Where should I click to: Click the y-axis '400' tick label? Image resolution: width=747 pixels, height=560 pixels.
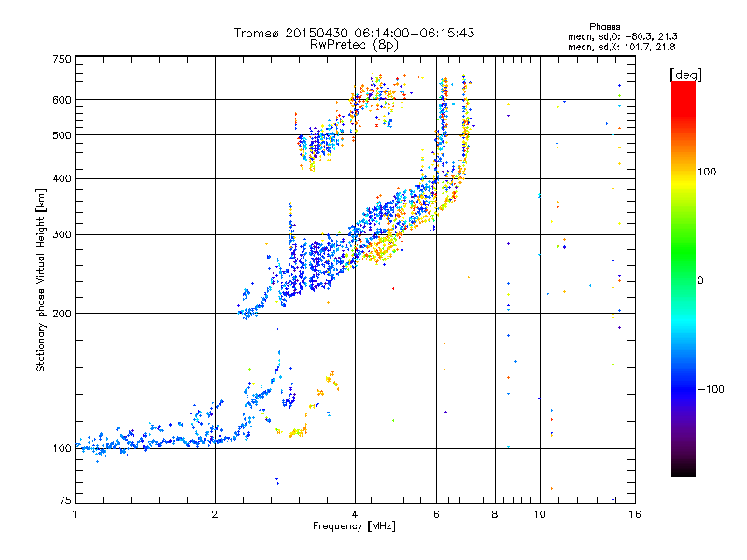[62, 179]
